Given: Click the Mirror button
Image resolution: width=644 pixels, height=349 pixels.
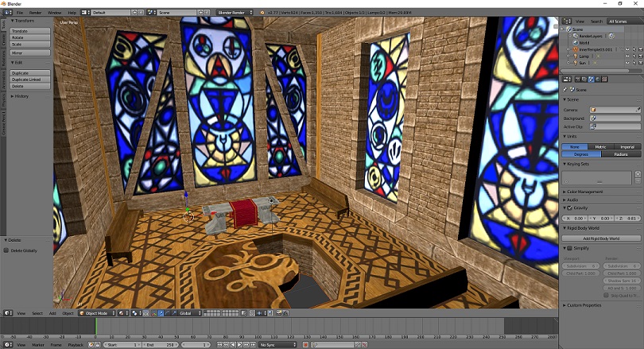Looking at the screenshot, I should [30, 53].
